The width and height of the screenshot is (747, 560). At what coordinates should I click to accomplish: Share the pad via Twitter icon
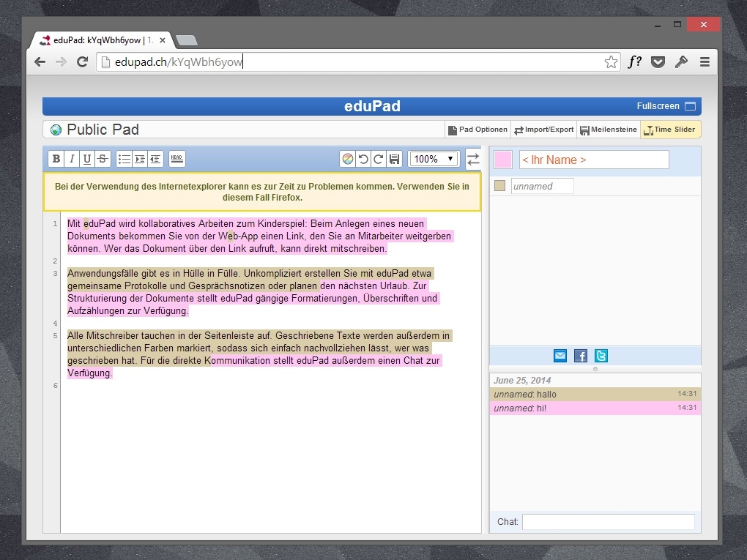[601, 356]
